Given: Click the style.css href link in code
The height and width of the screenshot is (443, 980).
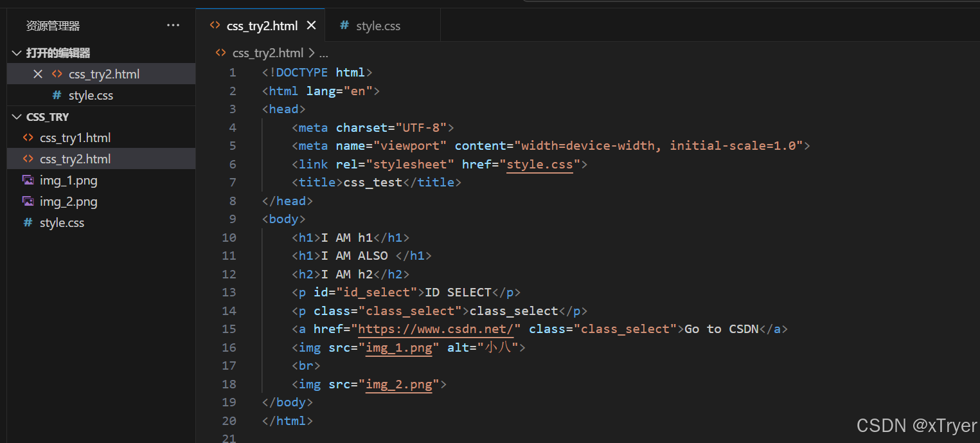Looking at the screenshot, I should click(x=539, y=164).
